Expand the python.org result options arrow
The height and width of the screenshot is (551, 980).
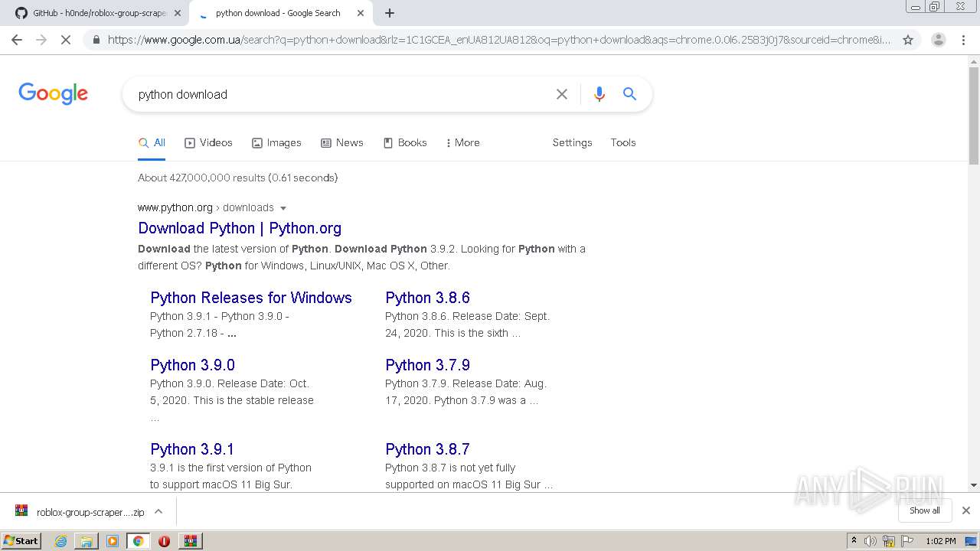click(283, 208)
